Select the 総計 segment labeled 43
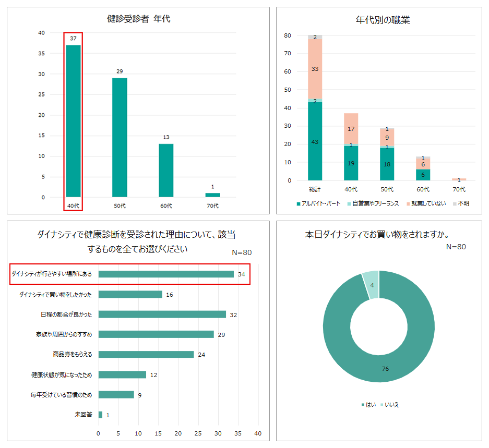 tap(315, 141)
